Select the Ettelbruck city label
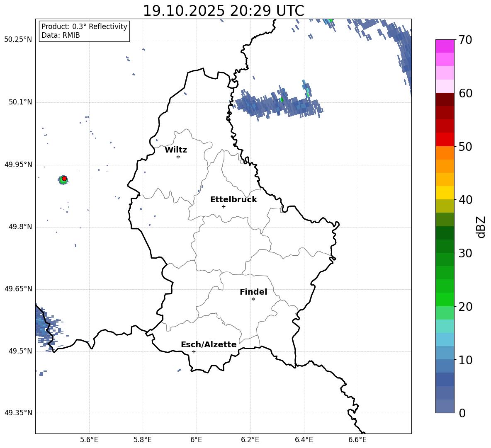Image resolution: width=491 pixels, height=448 pixels. [233, 200]
